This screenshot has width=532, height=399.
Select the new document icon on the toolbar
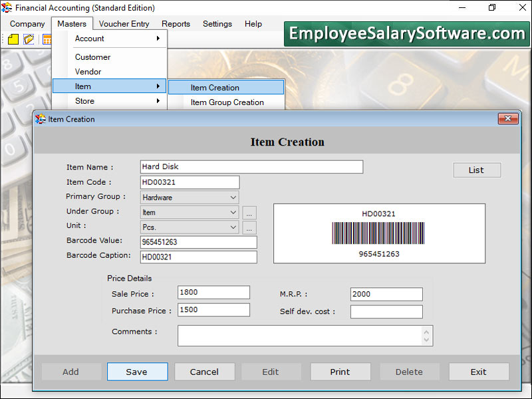[13, 39]
